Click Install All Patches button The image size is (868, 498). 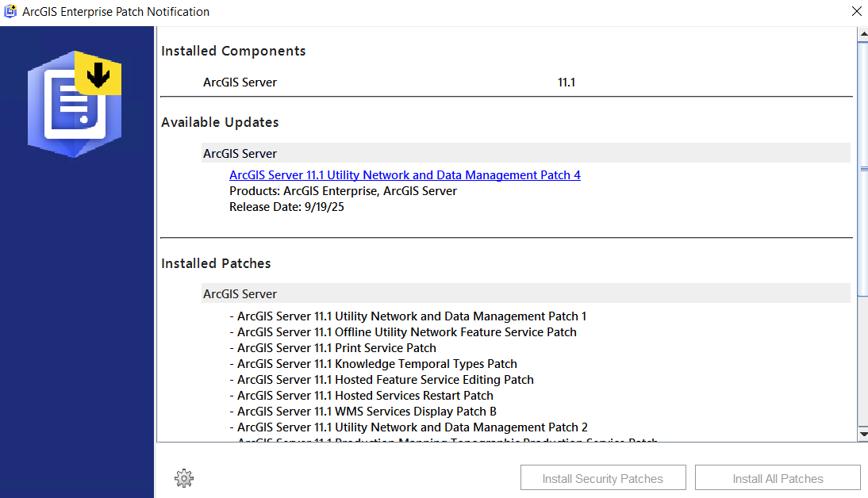[778, 478]
